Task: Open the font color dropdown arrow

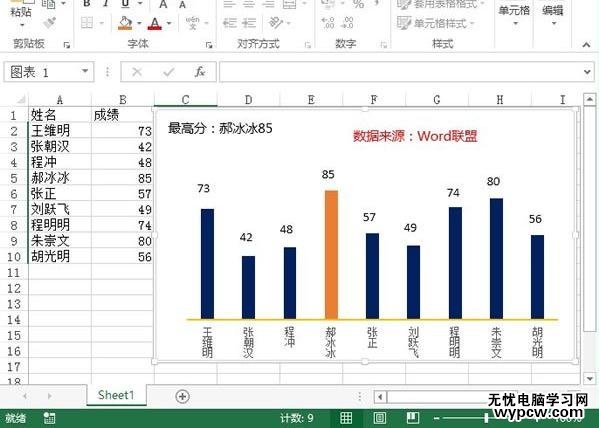Action: coord(169,23)
